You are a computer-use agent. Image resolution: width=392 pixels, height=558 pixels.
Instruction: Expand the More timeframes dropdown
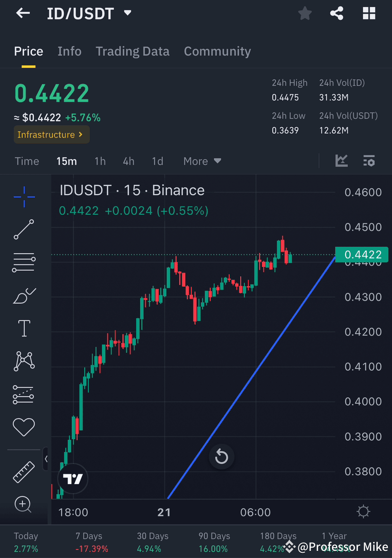[x=202, y=161]
